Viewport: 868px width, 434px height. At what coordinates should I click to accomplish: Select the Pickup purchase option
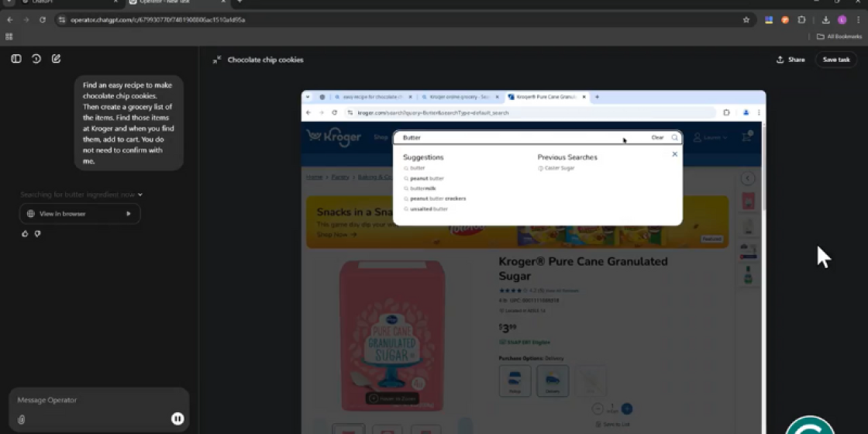click(515, 381)
